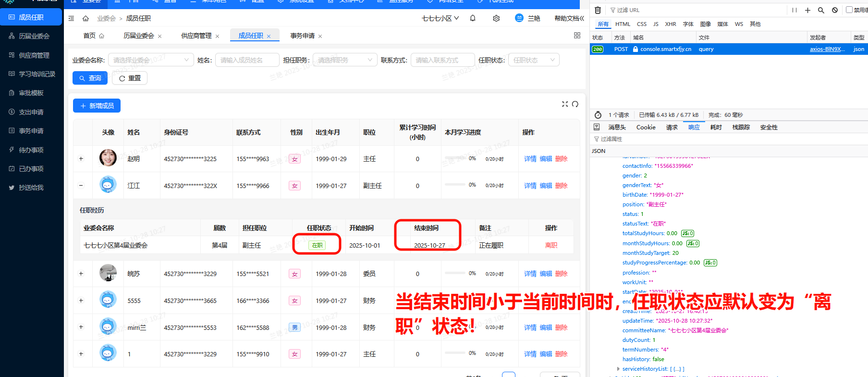The image size is (868, 377).
Task: Open the 业委会名称 dropdown
Action: (x=151, y=60)
